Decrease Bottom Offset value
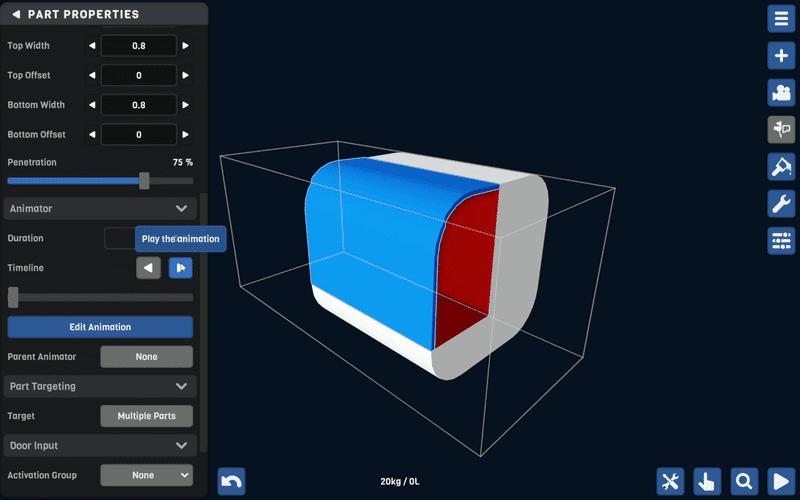Screen dimensions: 800x500 coord(92,135)
